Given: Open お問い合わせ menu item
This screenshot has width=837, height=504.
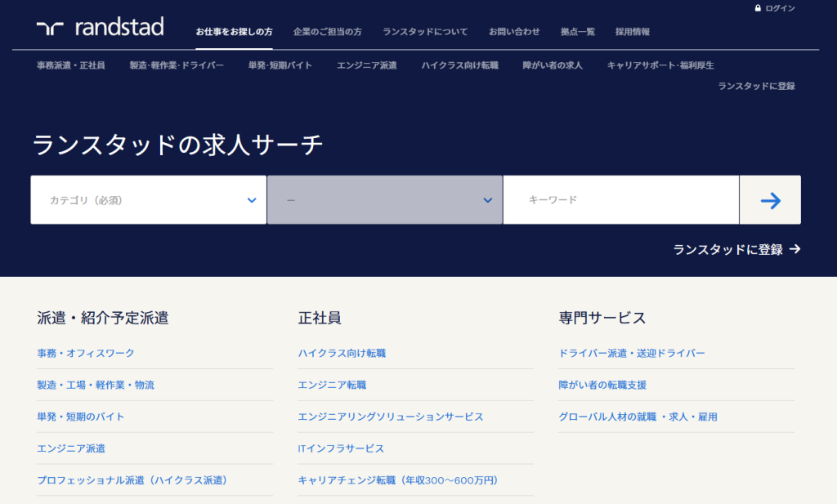Looking at the screenshot, I should click(x=514, y=32).
